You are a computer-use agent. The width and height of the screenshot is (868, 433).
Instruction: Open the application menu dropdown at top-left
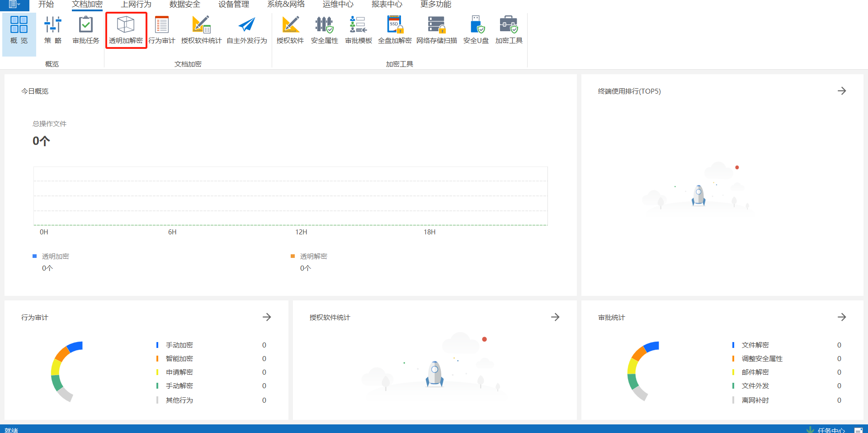(14, 5)
